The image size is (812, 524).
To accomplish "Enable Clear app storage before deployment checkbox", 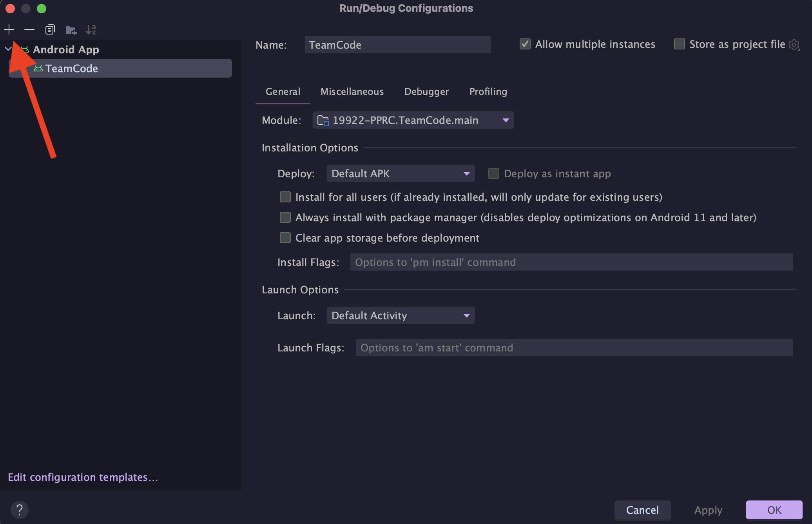I will 285,237.
